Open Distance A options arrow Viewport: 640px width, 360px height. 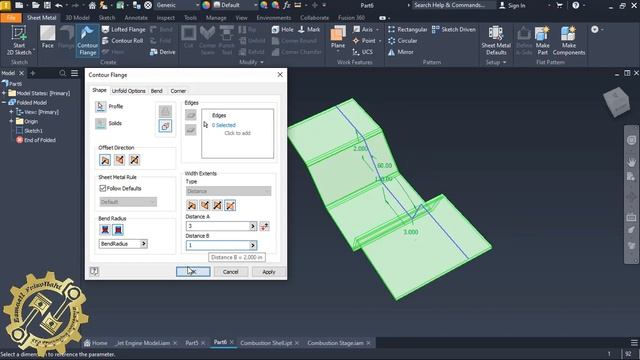[x=253, y=226]
